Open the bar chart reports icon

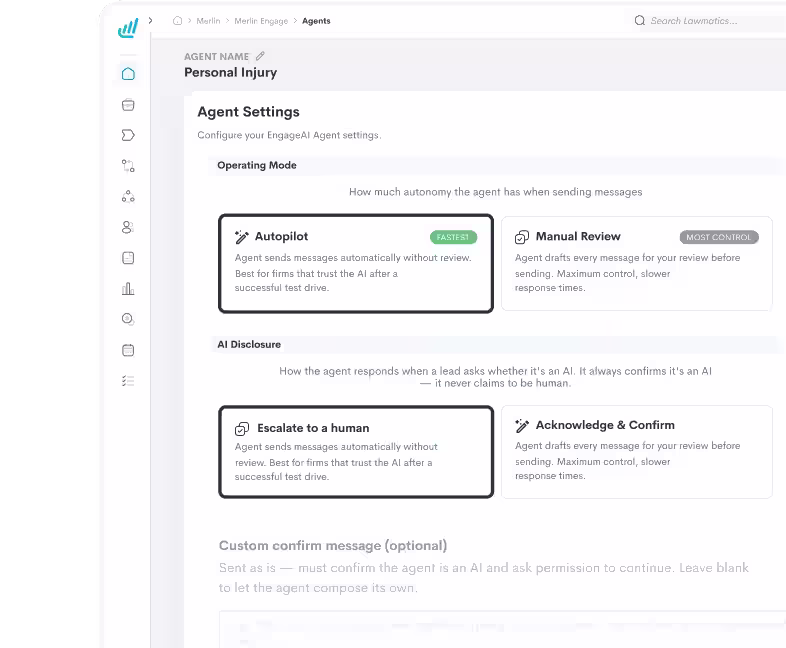[128, 289]
